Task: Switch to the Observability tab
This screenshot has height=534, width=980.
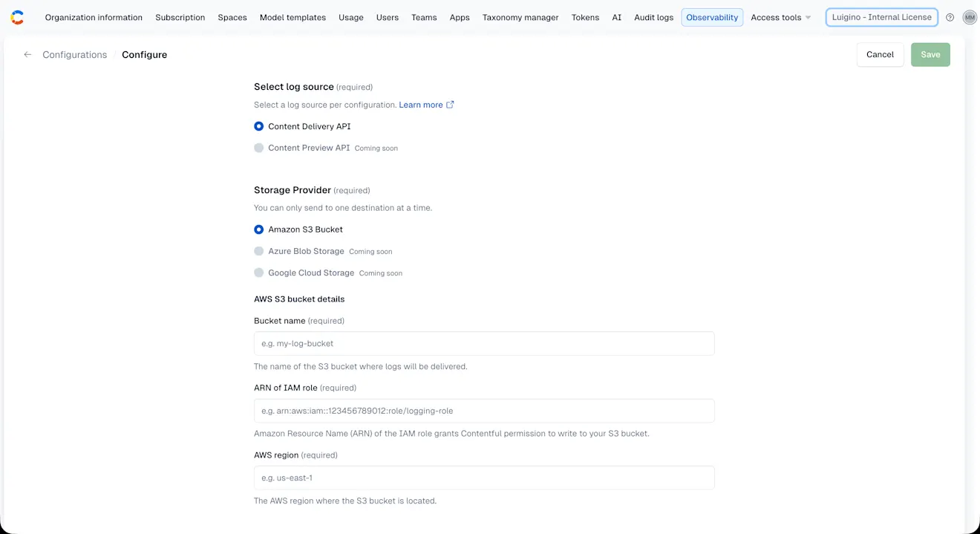Action: pos(711,17)
